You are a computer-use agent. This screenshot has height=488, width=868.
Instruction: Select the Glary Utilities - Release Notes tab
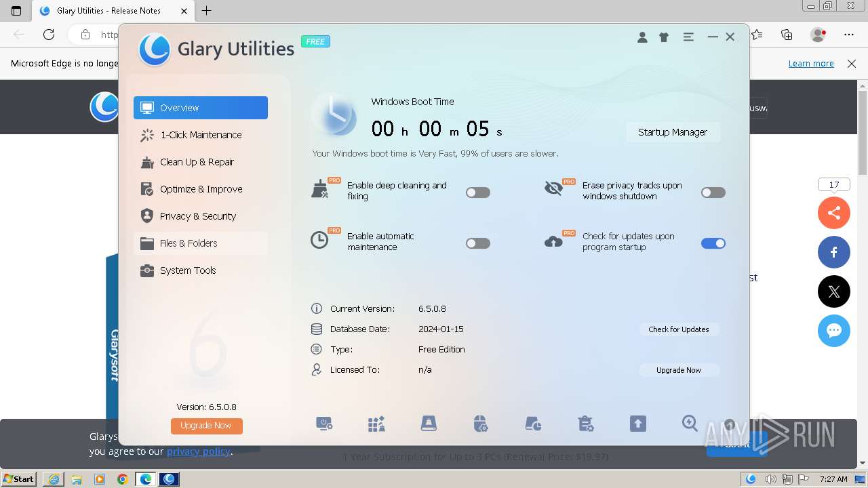(113, 11)
